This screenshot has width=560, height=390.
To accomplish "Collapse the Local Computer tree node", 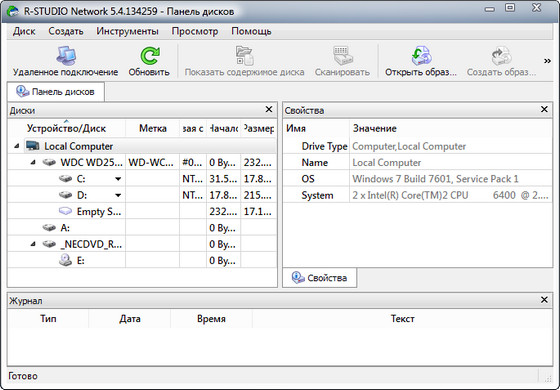I will pyautogui.click(x=17, y=146).
